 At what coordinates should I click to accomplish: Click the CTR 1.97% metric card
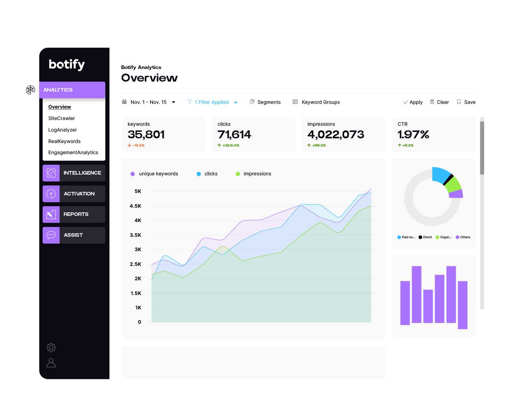[434, 134]
